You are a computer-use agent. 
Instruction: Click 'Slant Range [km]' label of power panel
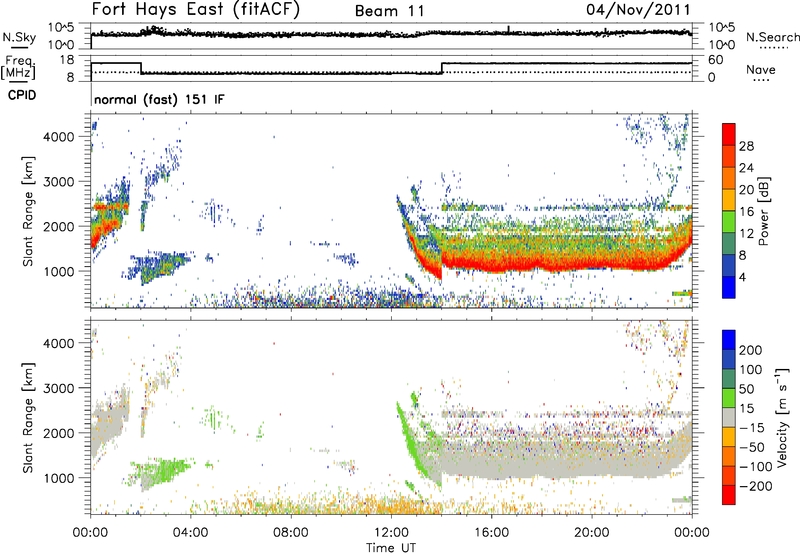28,211
